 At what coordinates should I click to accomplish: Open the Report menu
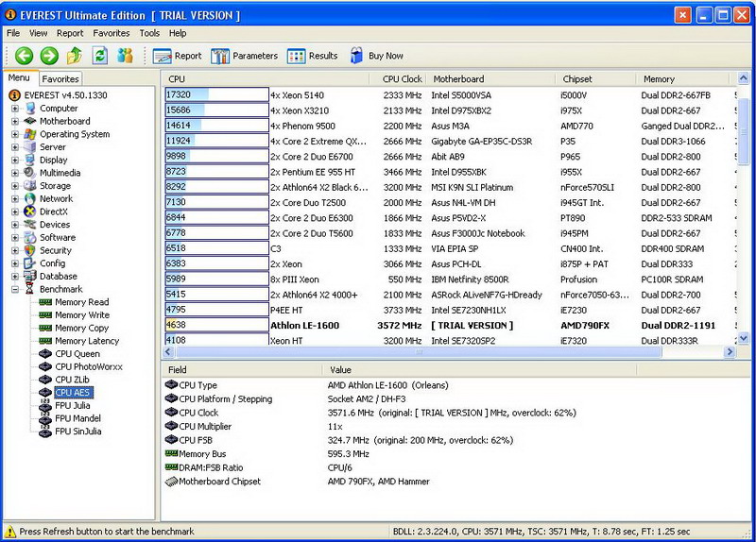coord(70,33)
